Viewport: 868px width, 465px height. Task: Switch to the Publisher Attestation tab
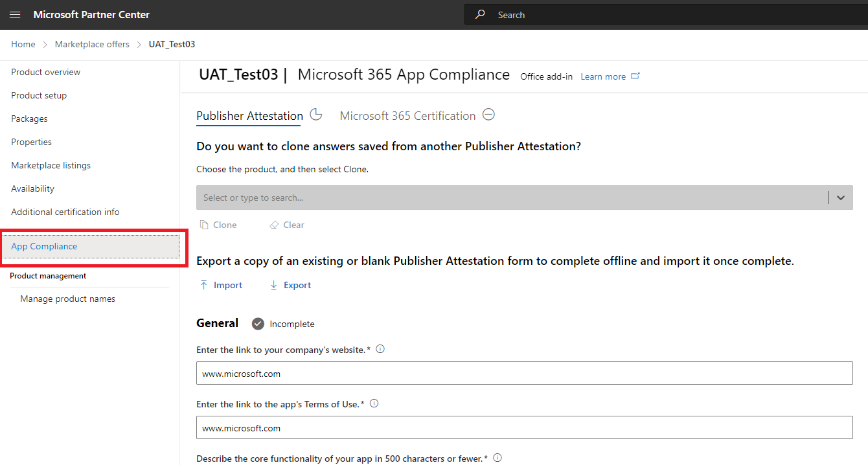tap(249, 115)
